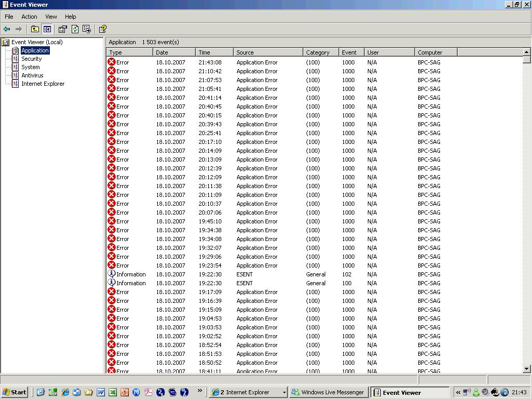
Task: Sort by the Type column header
Action: coord(129,52)
